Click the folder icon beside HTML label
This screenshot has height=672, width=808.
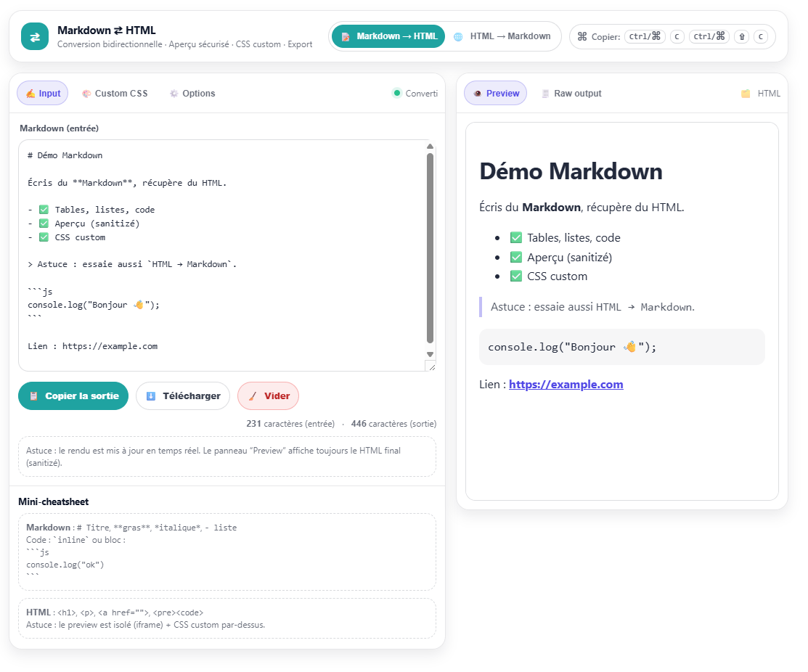pos(745,94)
